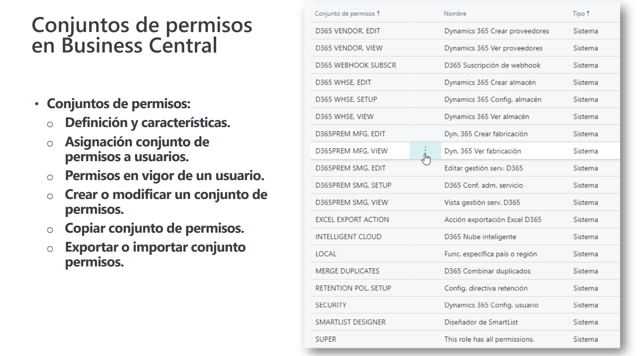Open the SMARTLIST DESIGNER permission set
This screenshot has width=644, height=356.
pyautogui.click(x=351, y=322)
